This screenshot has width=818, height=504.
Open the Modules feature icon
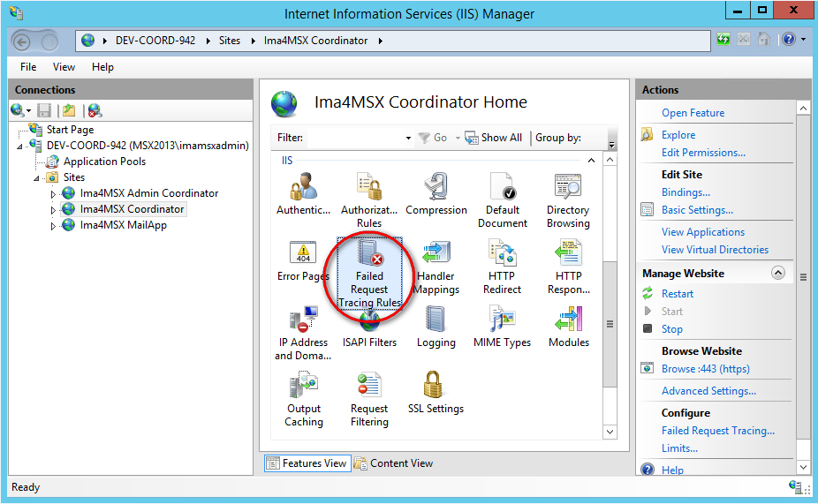pyautogui.click(x=569, y=327)
